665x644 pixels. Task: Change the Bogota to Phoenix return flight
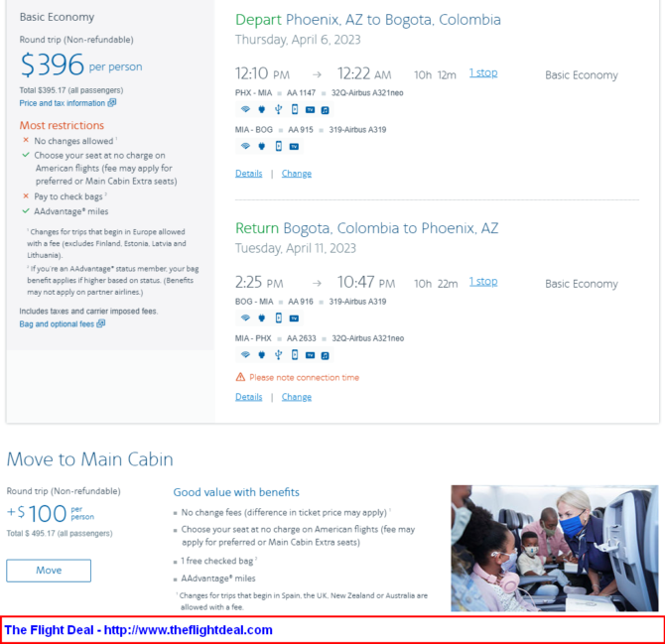point(297,397)
